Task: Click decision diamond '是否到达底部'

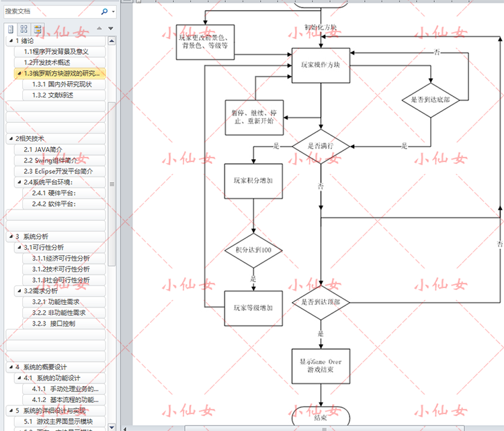Action: [431, 100]
